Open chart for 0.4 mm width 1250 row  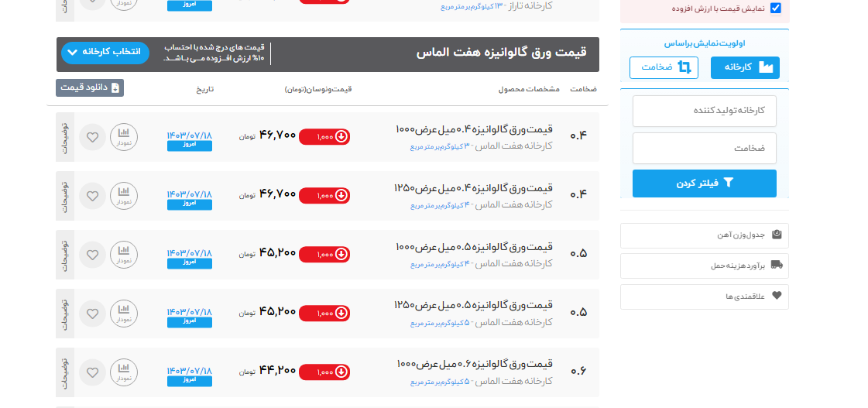[123, 197]
